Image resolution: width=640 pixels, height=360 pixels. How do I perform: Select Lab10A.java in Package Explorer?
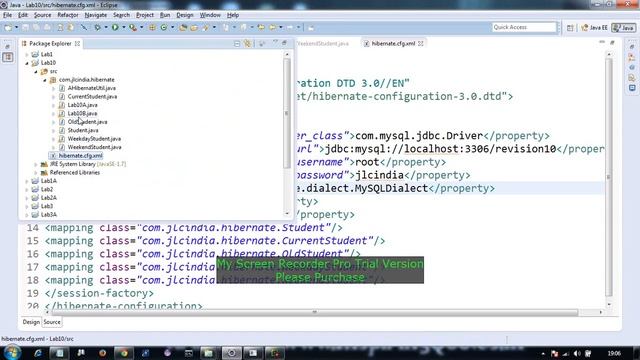(x=82, y=105)
